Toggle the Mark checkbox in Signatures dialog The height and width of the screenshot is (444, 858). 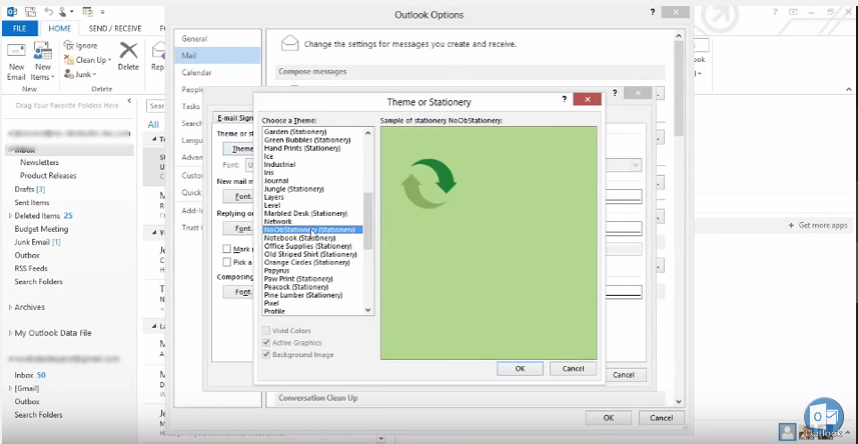(x=227, y=249)
